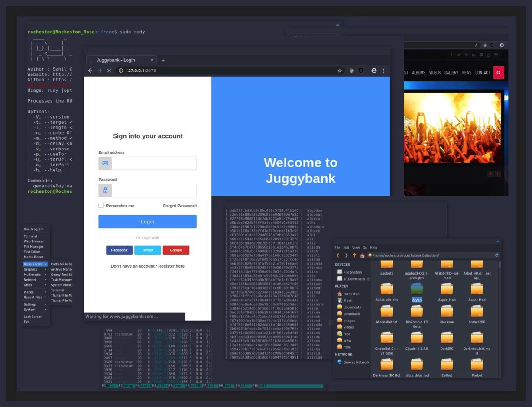The height and width of the screenshot is (407, 532).
Task: Expand Accessories submenu in app menu
Action: 35,264
